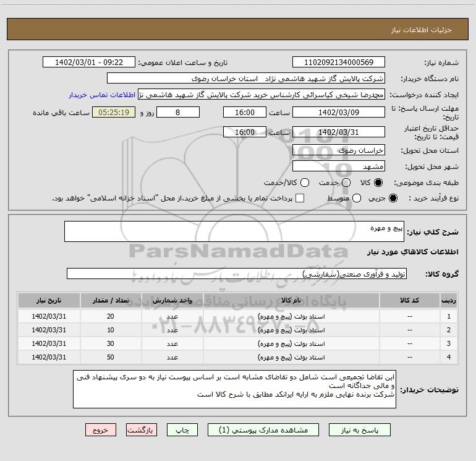Toggle the اسناد خزانه اسلامی payment checkbox
This screenshot has height=461, width=476.
point(300,198)
